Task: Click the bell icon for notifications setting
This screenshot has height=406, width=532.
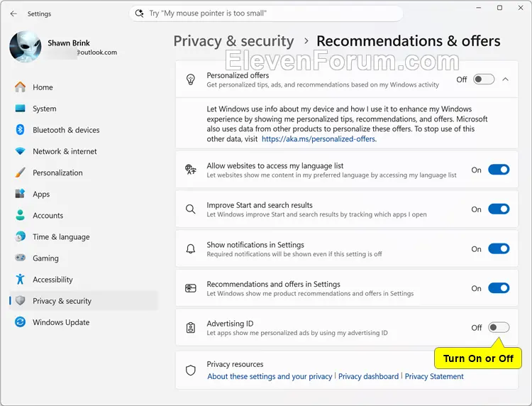Action: tap(191, 249)
